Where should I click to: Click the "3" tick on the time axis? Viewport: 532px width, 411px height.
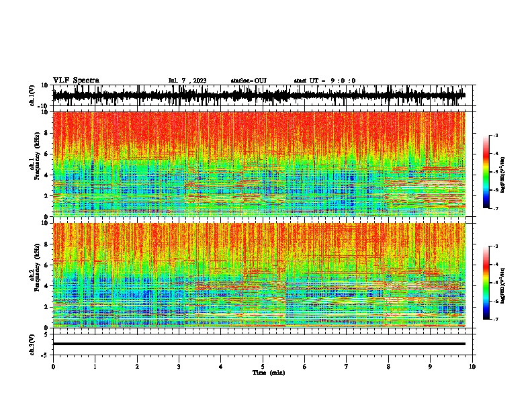pyautogui.click(x=179, y=367)
